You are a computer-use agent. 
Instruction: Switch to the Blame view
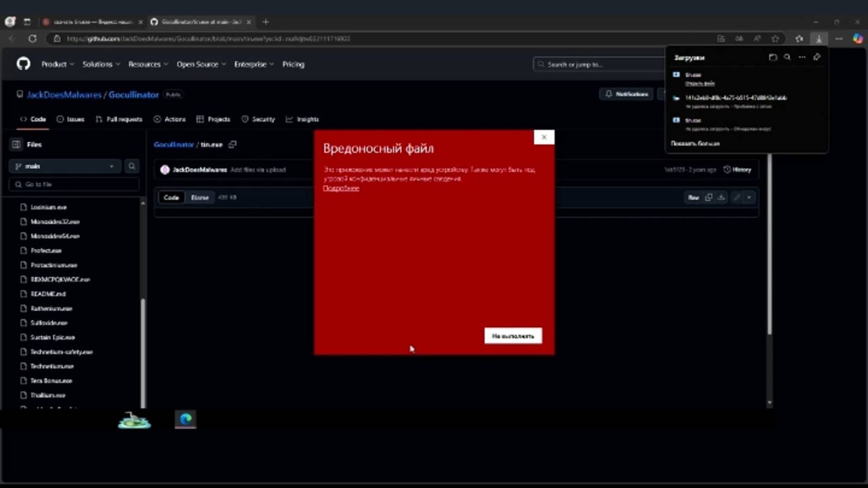tap(200, 198)
